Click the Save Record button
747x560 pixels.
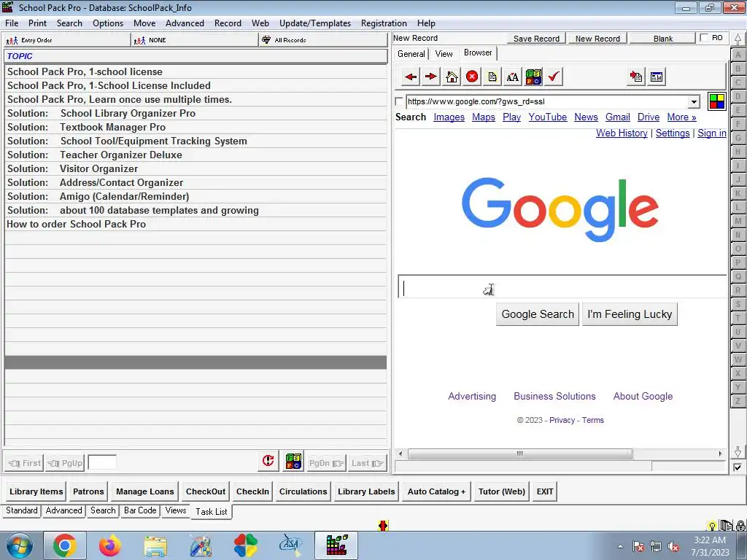point(536,39)
